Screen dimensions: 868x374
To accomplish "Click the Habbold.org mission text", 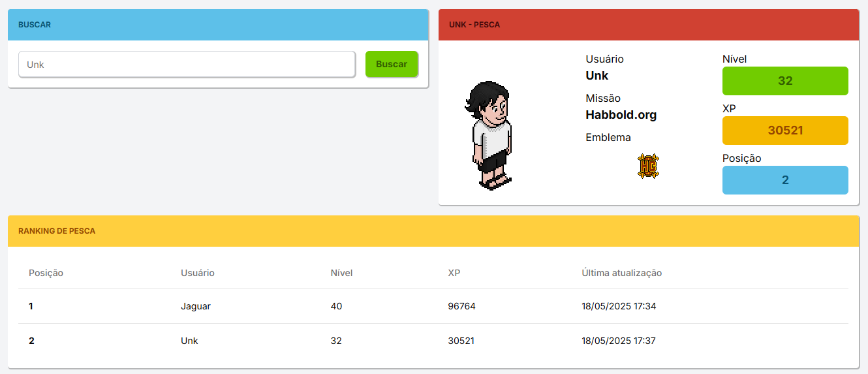I will pos(621,115).
